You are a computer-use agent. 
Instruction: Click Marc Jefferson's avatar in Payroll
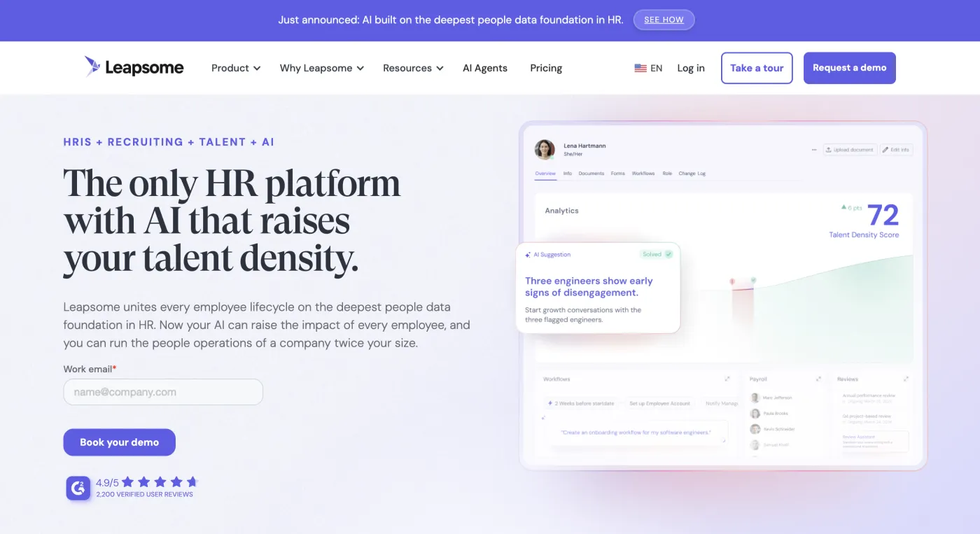[755, 398]
